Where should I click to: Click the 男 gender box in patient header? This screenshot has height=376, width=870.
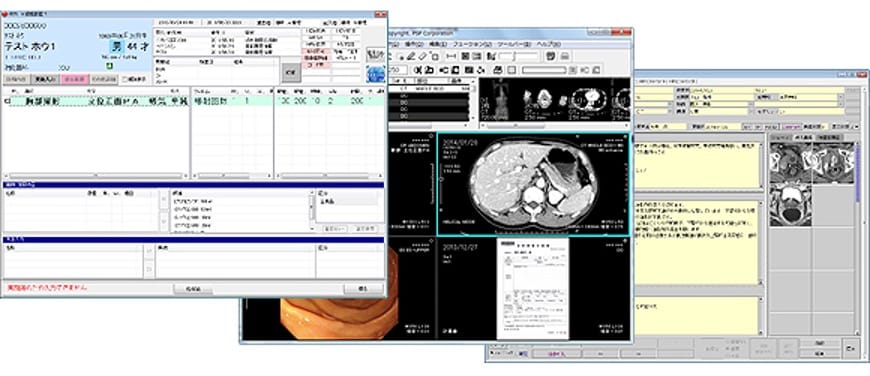(117, 47)
